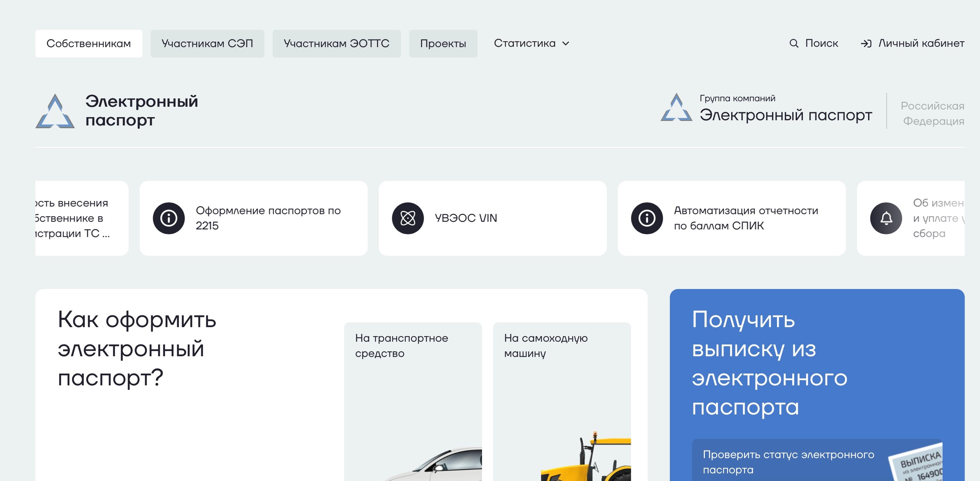Go to the Проекты tab
The image size is (980, 481).
443,43
